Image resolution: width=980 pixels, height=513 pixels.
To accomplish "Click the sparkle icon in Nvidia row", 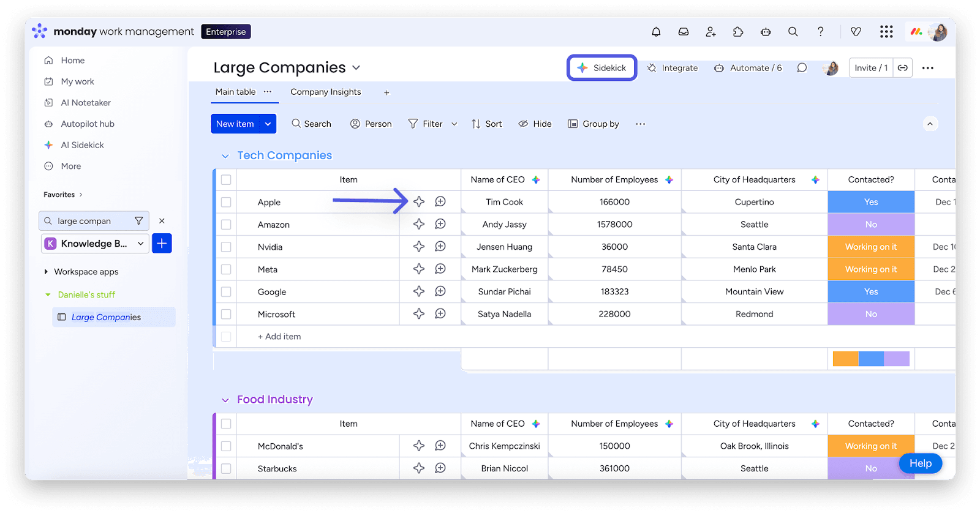I will [x=419, y=247].
